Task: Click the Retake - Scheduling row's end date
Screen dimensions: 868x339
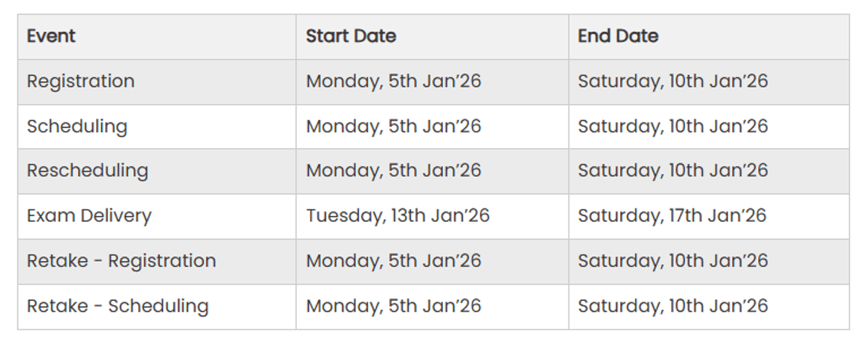Action: 672,306
